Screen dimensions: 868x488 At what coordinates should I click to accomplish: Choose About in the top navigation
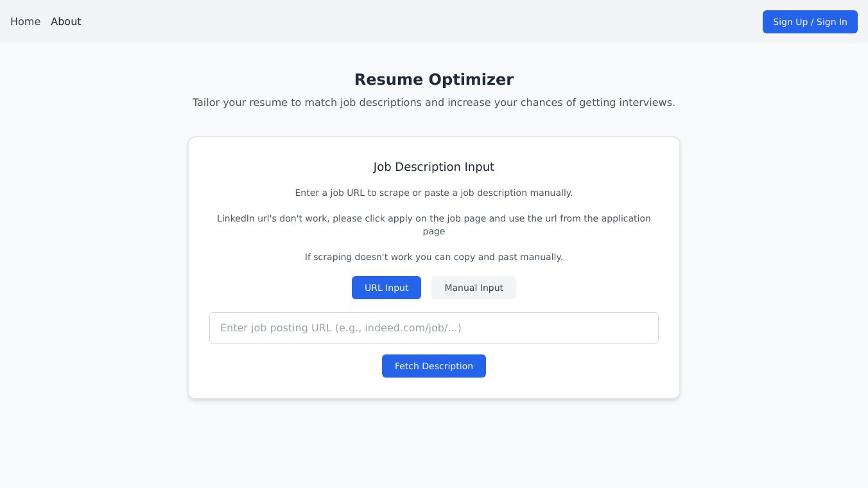tap(65, 22)
